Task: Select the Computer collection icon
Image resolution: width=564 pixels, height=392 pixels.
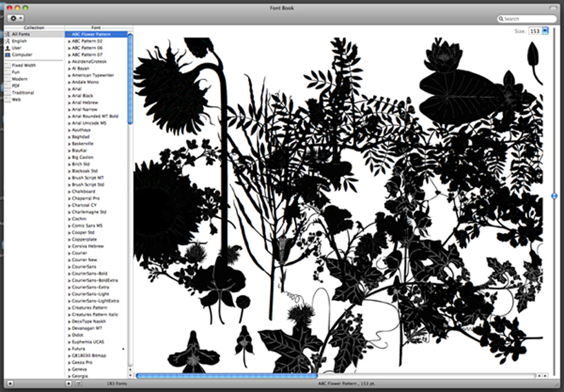Action: [8, 54]
